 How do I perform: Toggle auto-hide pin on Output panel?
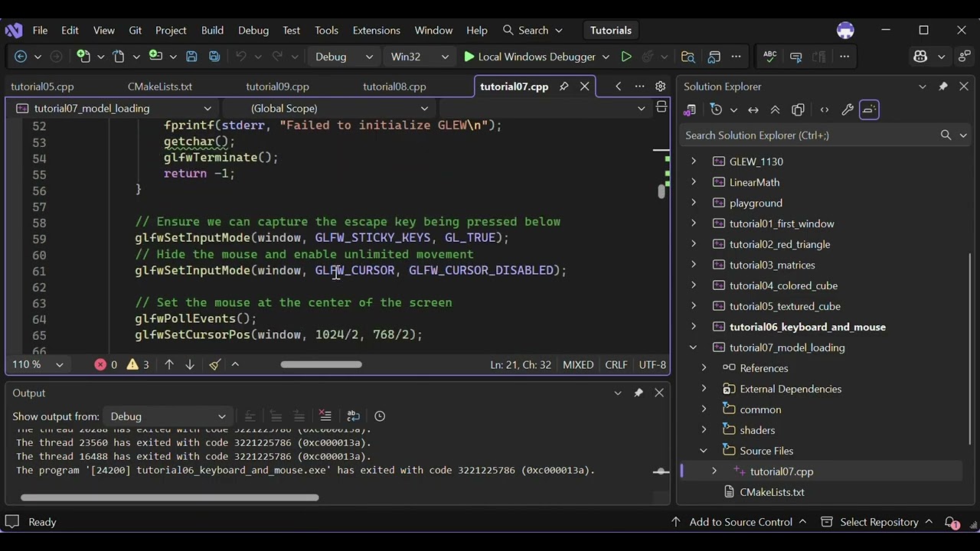639,393
